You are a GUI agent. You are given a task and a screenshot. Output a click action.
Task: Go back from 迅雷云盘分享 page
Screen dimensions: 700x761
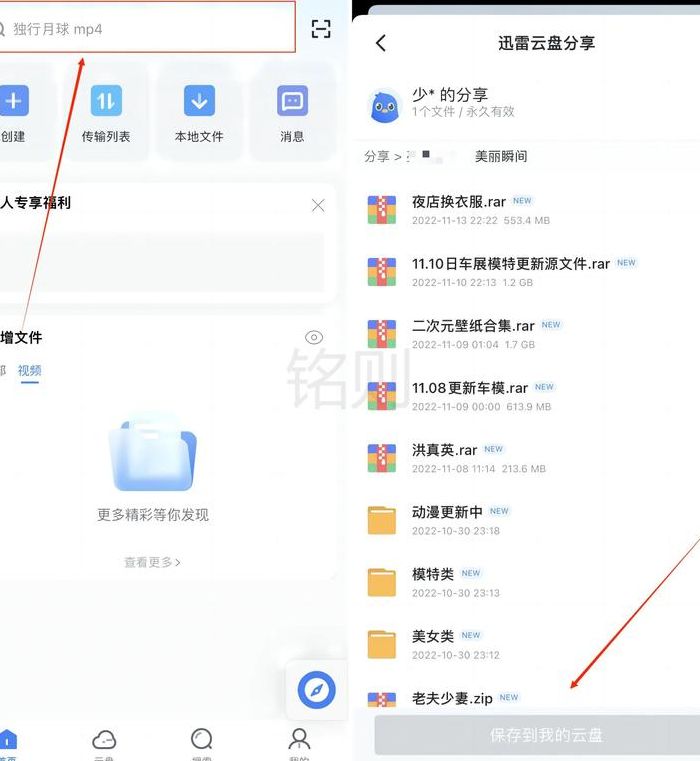tap(381, 43)
